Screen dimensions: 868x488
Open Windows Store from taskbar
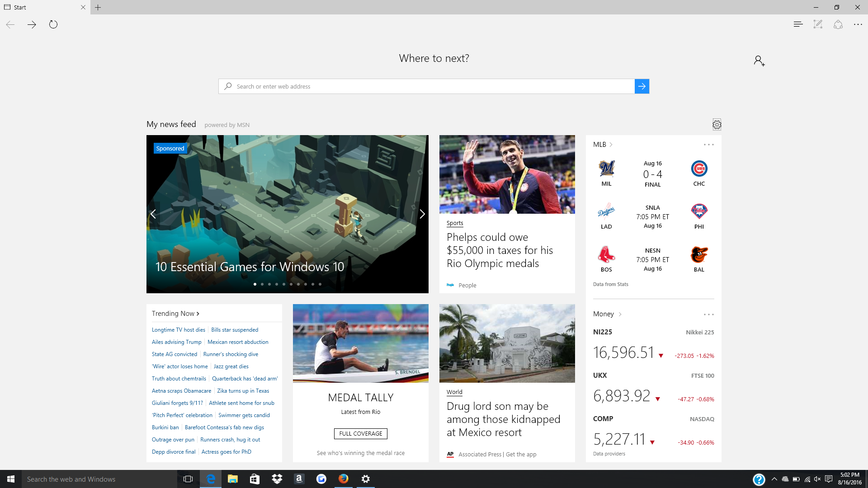[x=255, y=479]
